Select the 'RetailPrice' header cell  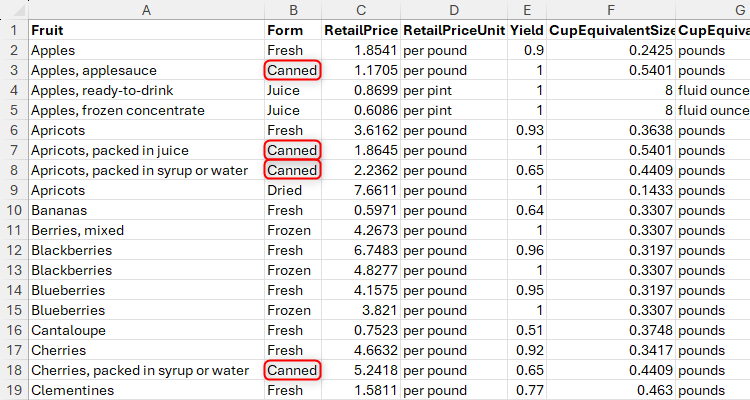(360, 30)
